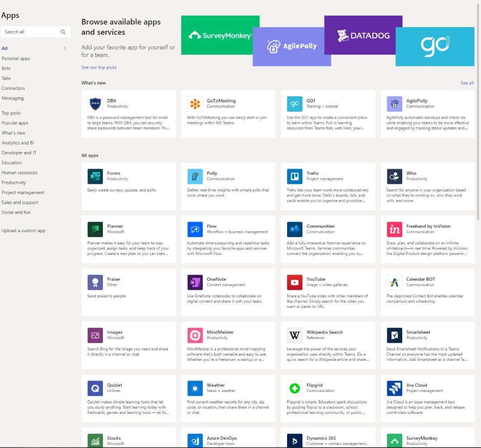Image resolution: width=481 pixels, height=448 pixels.
Task: Open the DBit app shield icon
Action: pos(95,104)
